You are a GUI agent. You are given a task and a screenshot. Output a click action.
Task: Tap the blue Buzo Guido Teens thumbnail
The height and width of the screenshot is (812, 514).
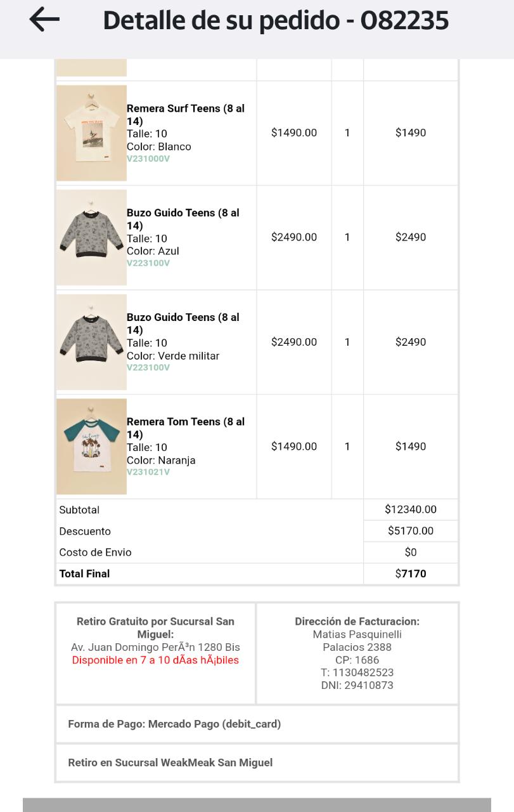pos(91,237)
